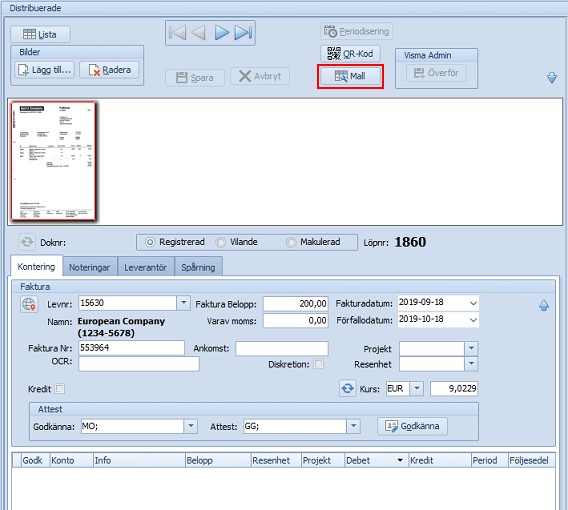Go to the first record arrow
This screenshot has height=510, width=568.
coord(178,33)
